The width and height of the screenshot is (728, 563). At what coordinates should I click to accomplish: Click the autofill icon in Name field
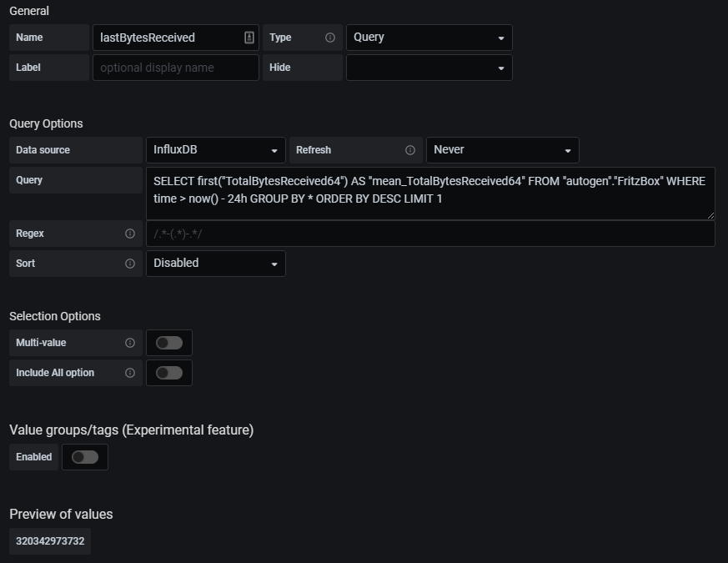tap(249, 38)
